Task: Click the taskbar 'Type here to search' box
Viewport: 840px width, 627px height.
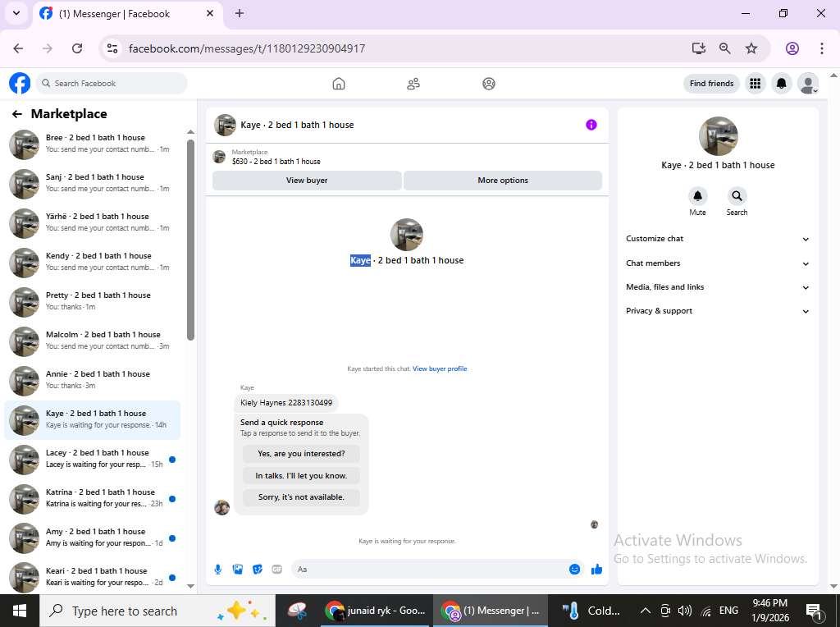Action: 157,611
